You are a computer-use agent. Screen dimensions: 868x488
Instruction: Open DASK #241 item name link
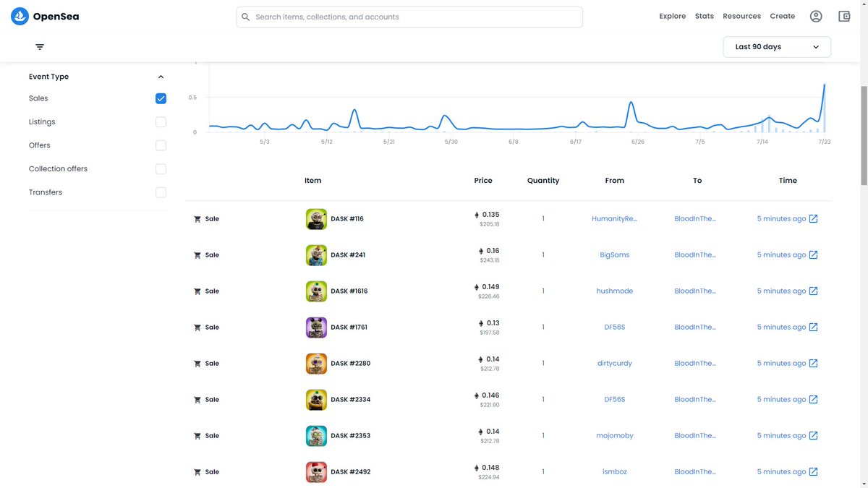point(348,255)
